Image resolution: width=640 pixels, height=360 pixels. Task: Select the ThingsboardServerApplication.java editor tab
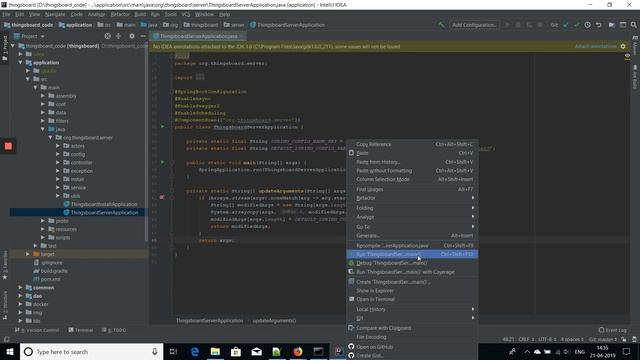[198, 36]
